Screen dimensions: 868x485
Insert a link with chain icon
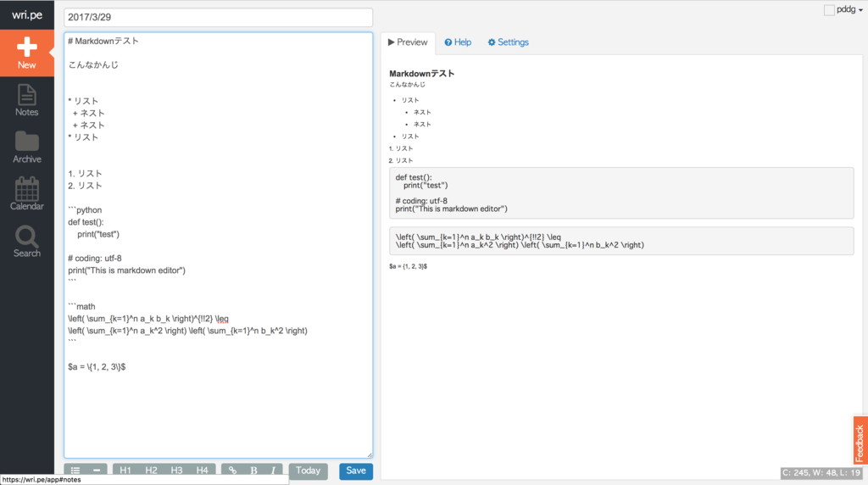pos(232,471)
